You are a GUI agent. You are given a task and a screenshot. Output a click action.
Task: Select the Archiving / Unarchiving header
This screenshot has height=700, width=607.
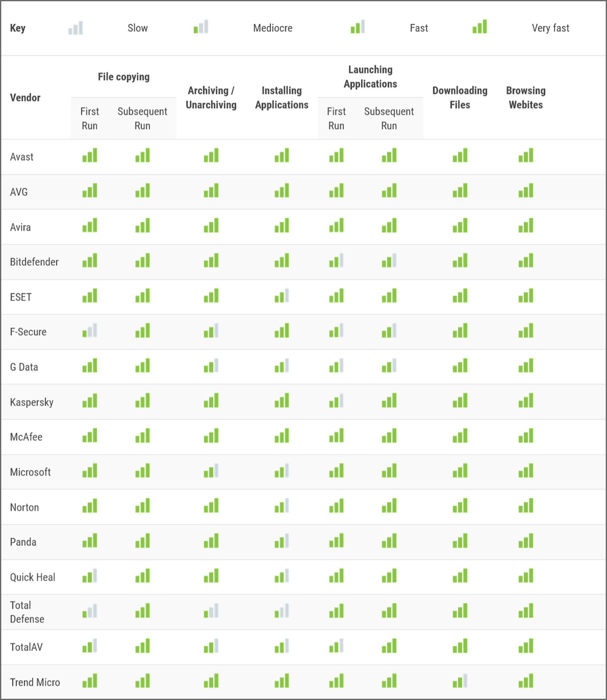pos(211,98)
